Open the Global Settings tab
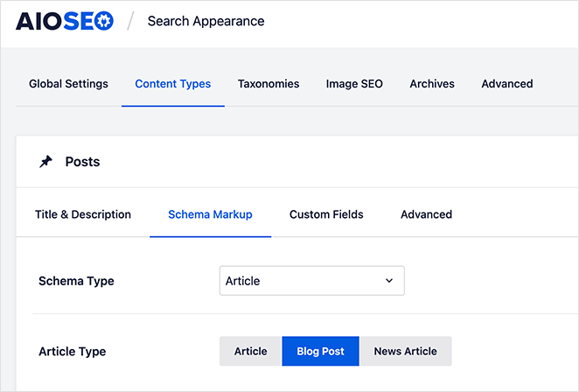The height and width of the screenshot is (392, 579). coord(69,84)
